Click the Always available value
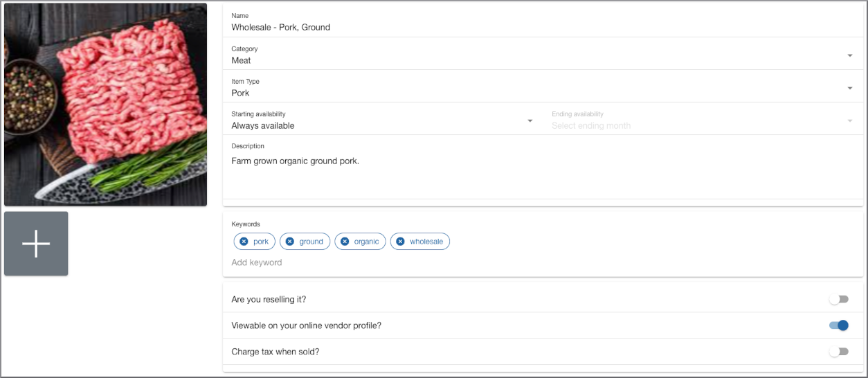Image resolution: width=868 pixels, height=378 pixels. click(x=263, y=125)
